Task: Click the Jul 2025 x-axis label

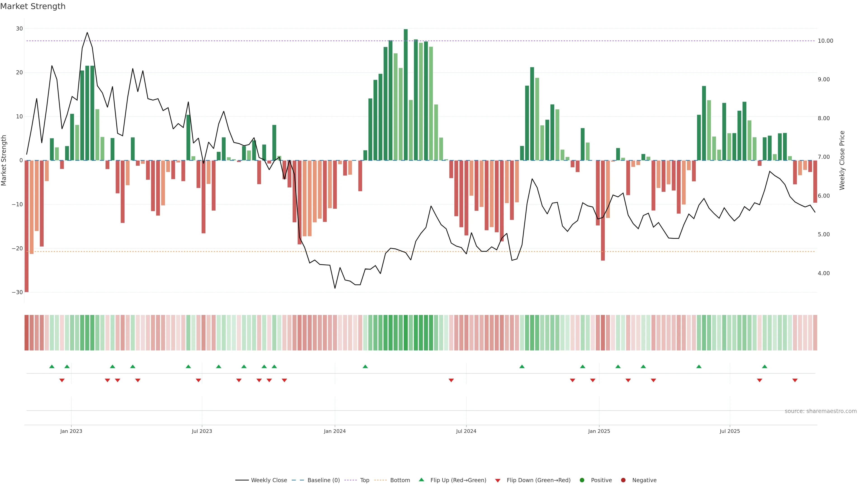Action: pos(729,431)
